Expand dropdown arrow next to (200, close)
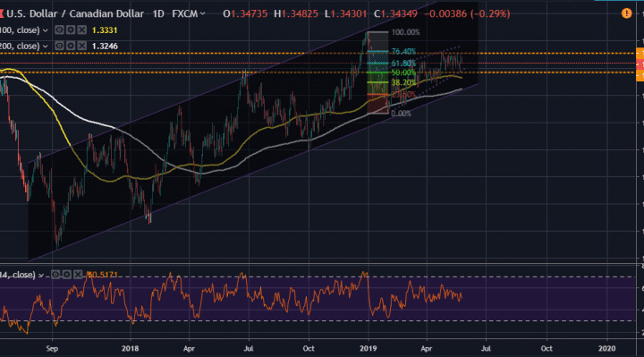This screenshot has width=644, height=357. click(x=46, y=46)
